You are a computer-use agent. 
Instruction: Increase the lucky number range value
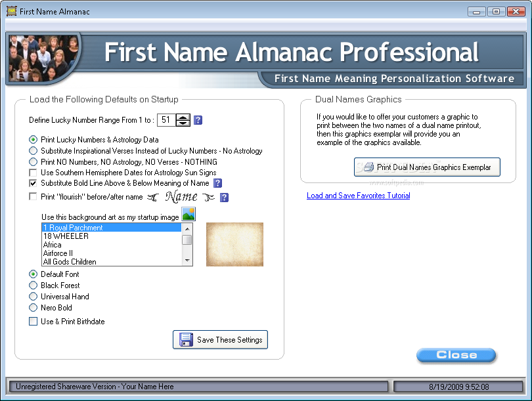point(183,117)
